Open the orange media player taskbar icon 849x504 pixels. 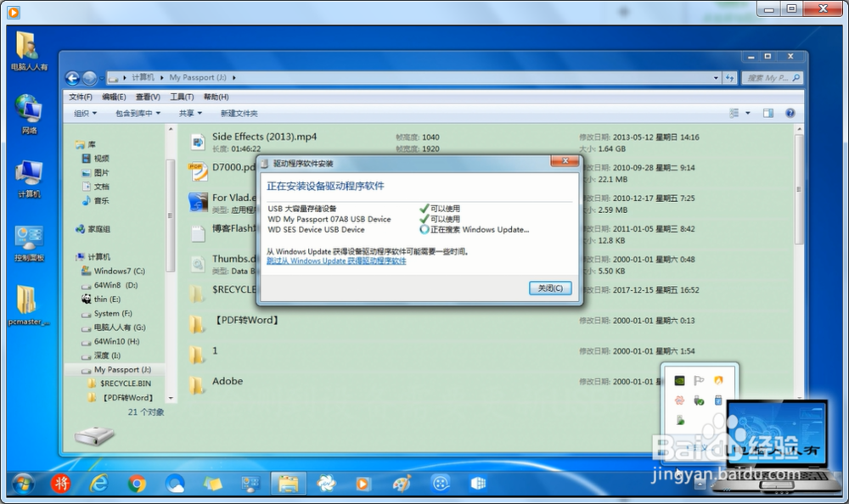[363, 484]
